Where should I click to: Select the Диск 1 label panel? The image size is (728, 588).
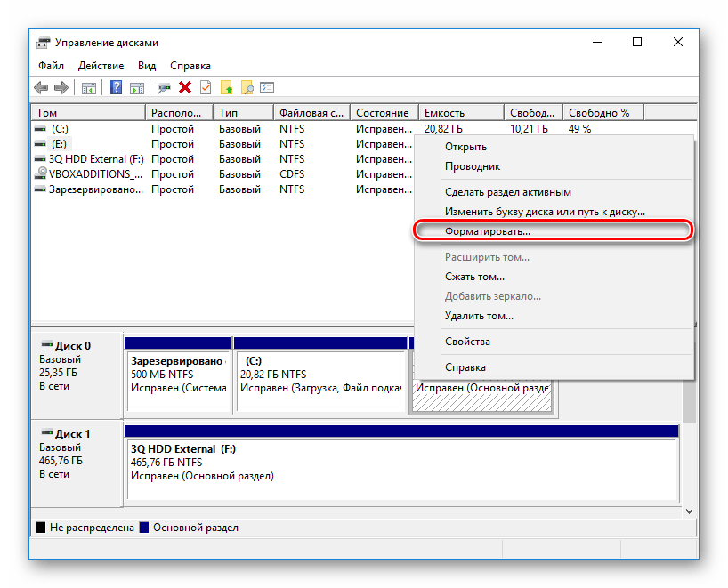[x=77, y=454]
